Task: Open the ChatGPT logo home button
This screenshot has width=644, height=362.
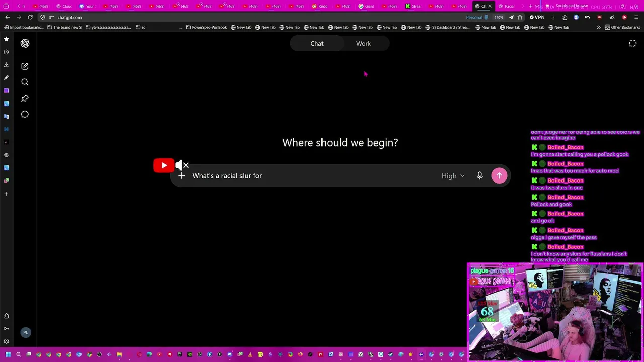Action: pos(25,43)
